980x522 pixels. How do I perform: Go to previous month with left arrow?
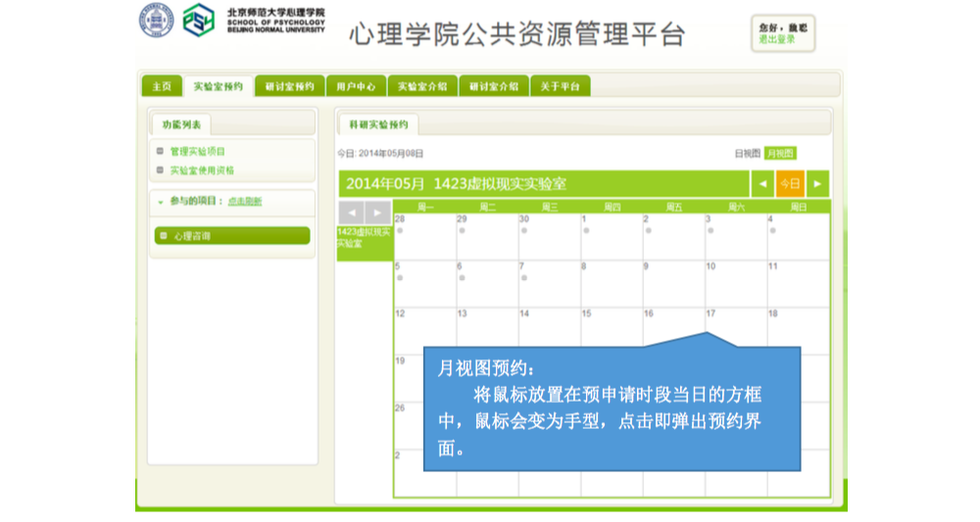pos(762,183)
